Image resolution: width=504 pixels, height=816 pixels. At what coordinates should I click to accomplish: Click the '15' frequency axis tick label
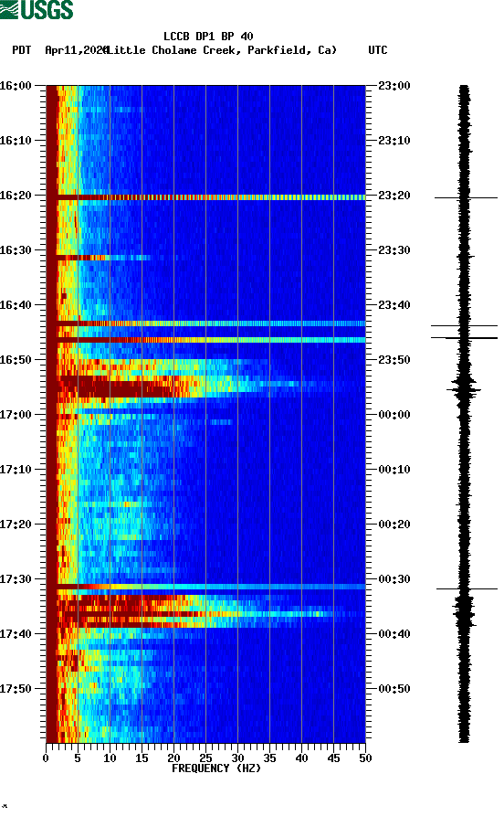tap(142, 758)
